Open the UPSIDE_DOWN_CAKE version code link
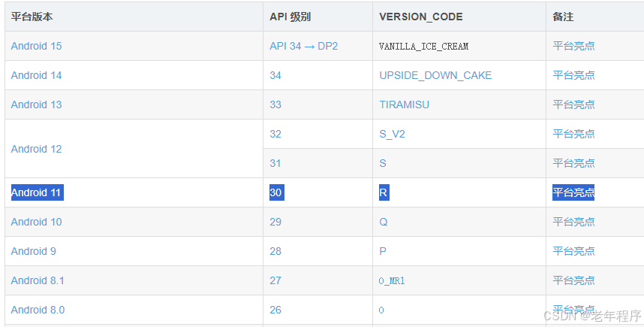 pyautogui.click(x=435, y=75)
